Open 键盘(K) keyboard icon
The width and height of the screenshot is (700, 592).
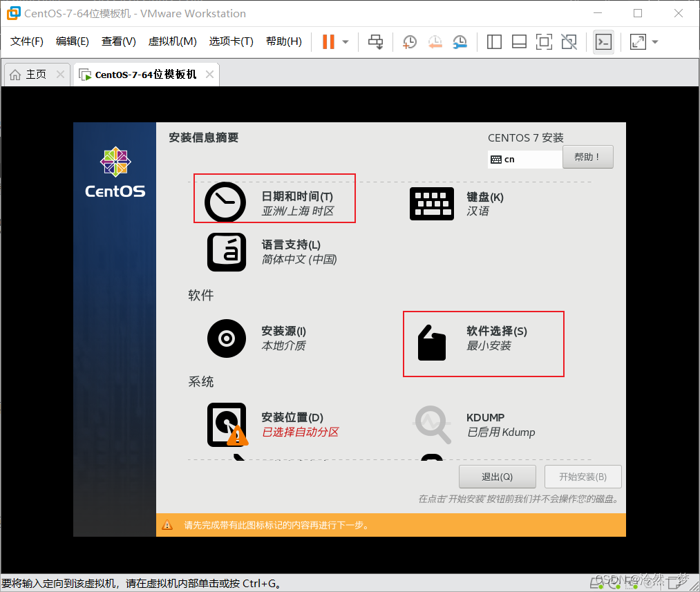(432, 204)
